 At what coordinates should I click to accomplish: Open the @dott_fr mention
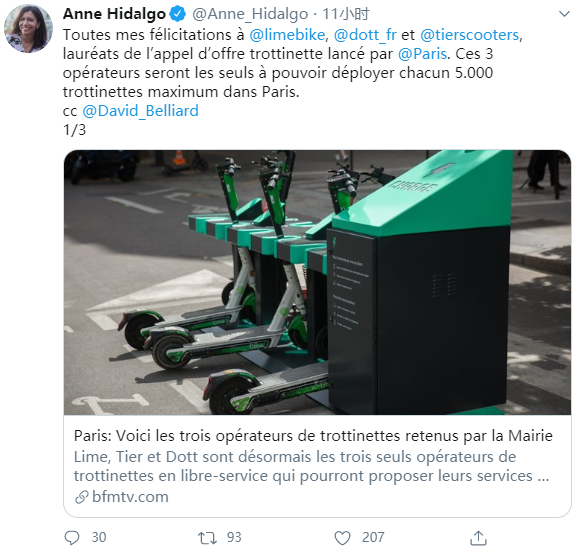(365, 35)
